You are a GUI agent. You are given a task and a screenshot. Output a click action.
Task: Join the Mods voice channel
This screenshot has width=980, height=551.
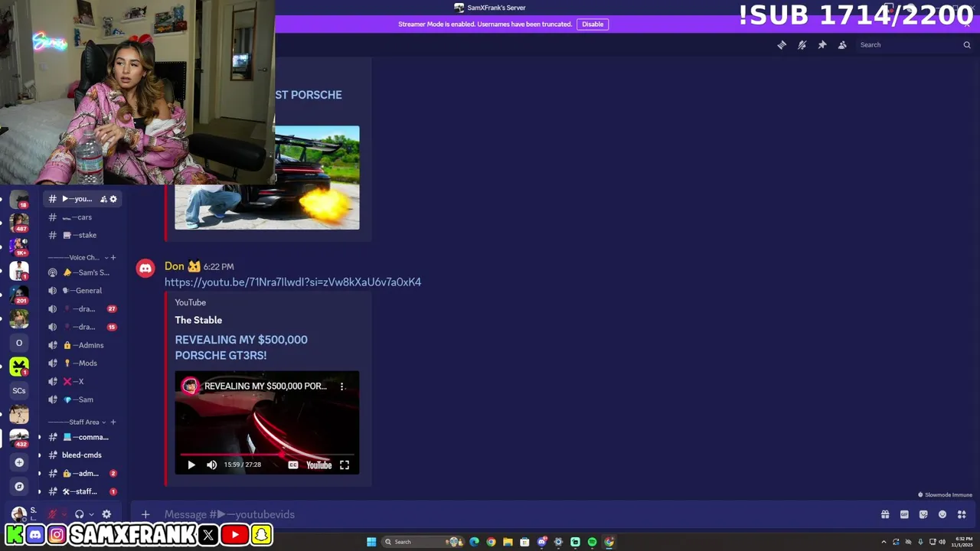click(83, 364)
